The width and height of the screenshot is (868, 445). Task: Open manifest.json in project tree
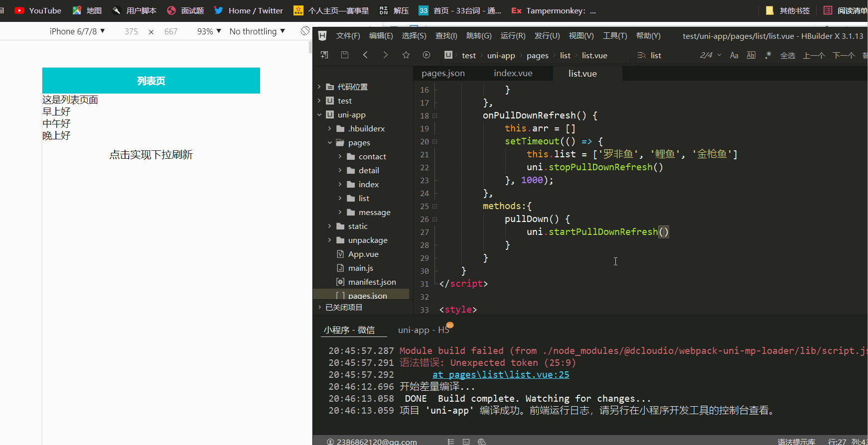[372, 282]
